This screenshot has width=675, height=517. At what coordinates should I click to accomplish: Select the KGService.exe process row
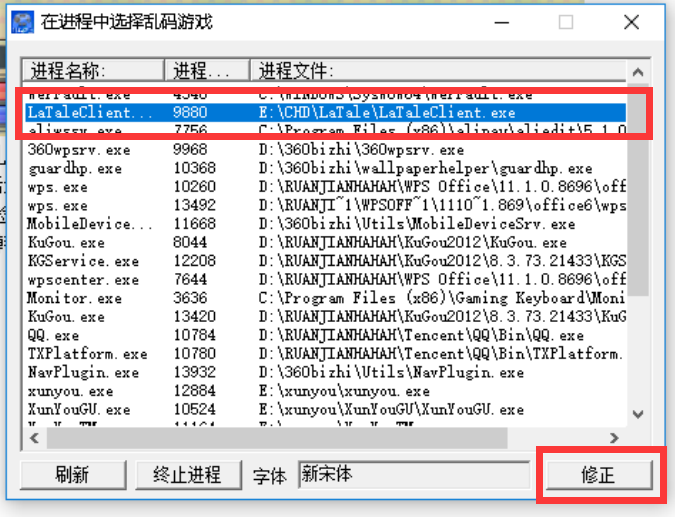[x=325, y=261]
